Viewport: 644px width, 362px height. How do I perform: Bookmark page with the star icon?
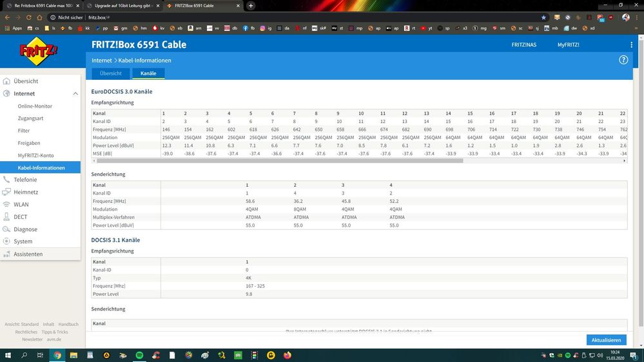point(543,17)
